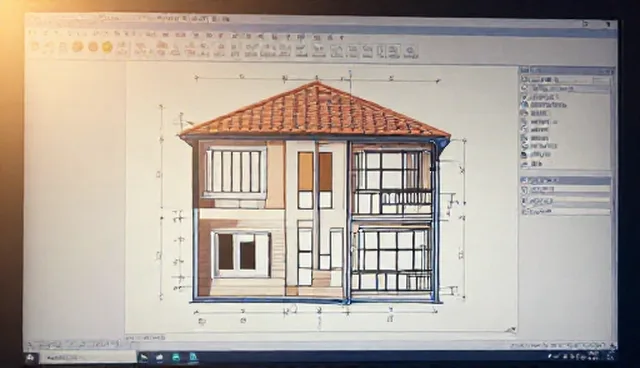Click the first taskbar icon after the search box

[144, 358]
